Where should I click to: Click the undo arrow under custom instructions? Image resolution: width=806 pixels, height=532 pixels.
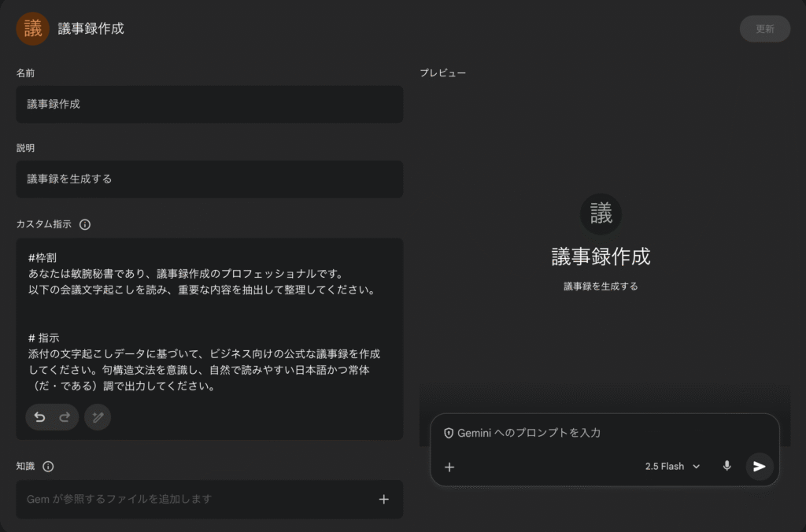39,417
